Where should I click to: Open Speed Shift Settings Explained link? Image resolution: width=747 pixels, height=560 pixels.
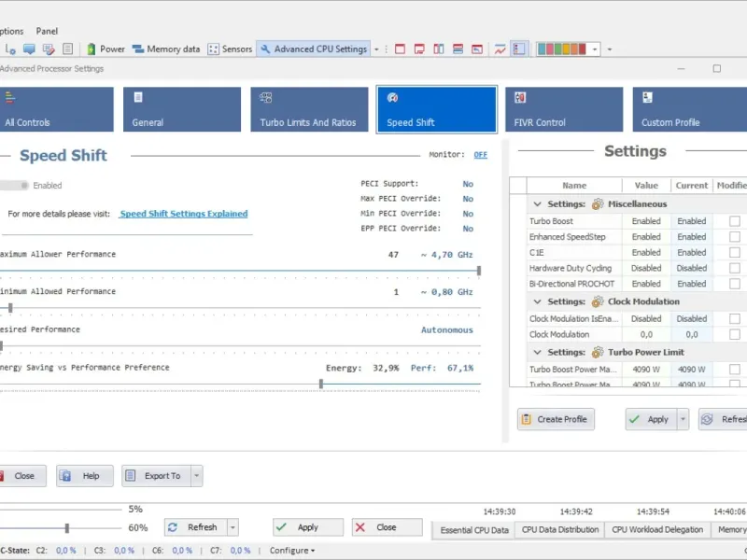(184, 214)
